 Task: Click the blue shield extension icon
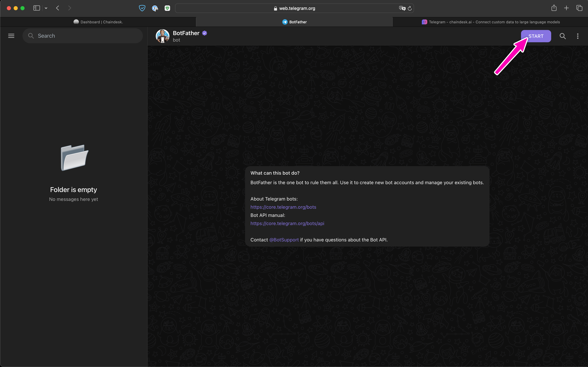pos(142,8)
